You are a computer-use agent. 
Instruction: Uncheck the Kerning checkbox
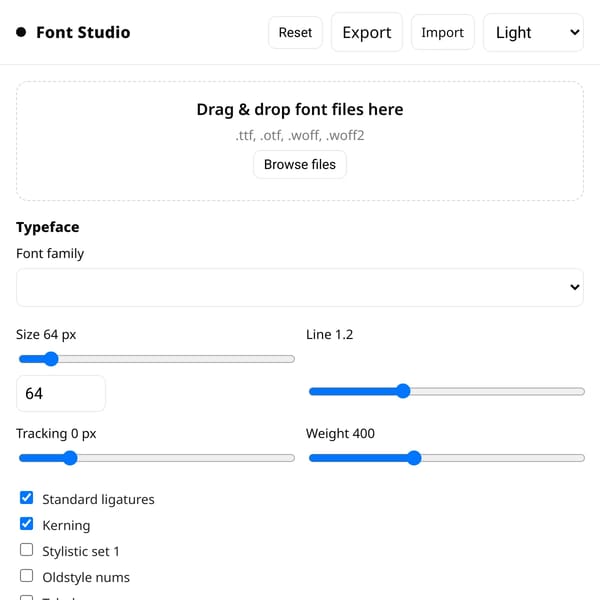[26, 524]
